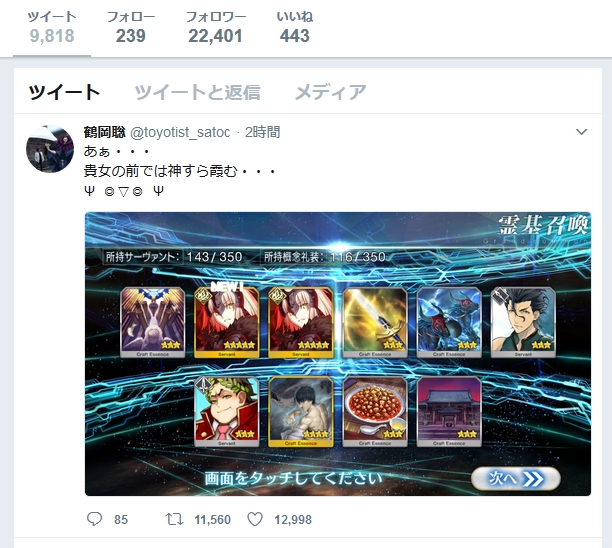The image size is (612, 548).
Task: Click the @toyotist_satoc username handle
Action: (180, 132)
